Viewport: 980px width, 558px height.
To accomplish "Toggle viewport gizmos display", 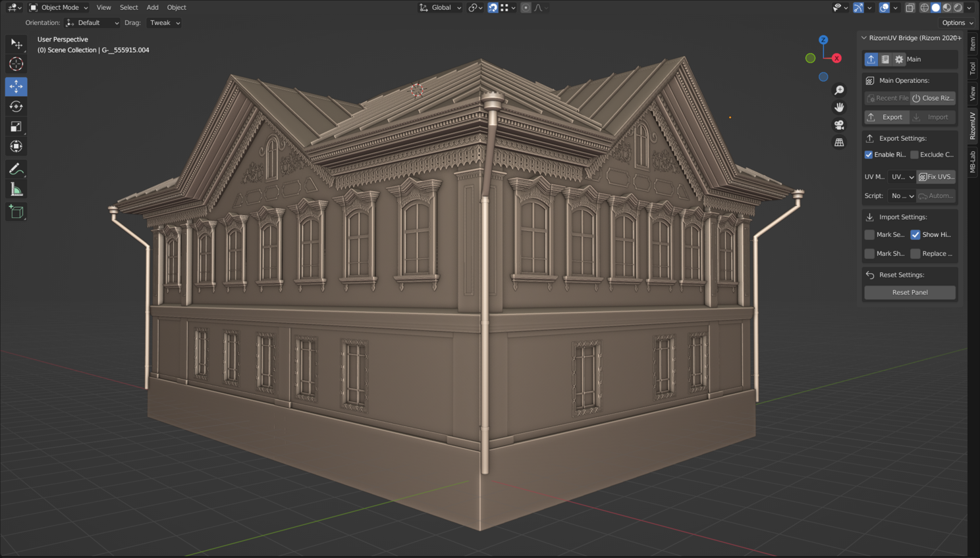I will pos(858,8).
